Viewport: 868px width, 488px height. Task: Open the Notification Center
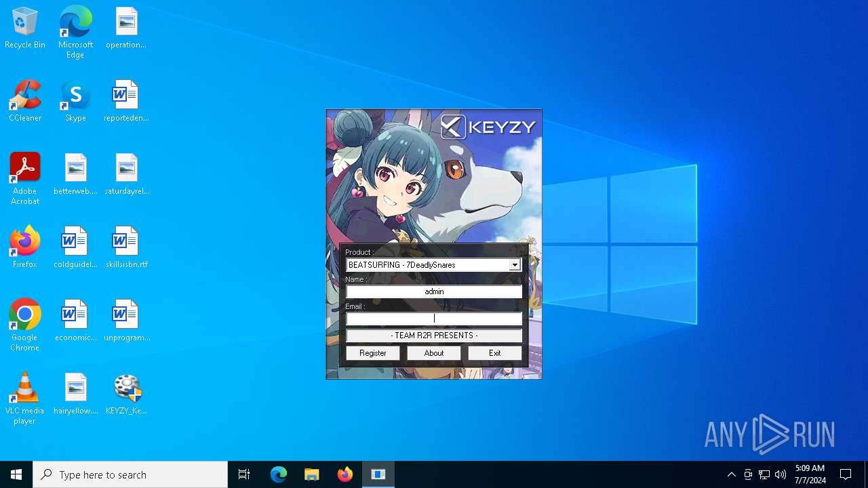click(846, 474)
